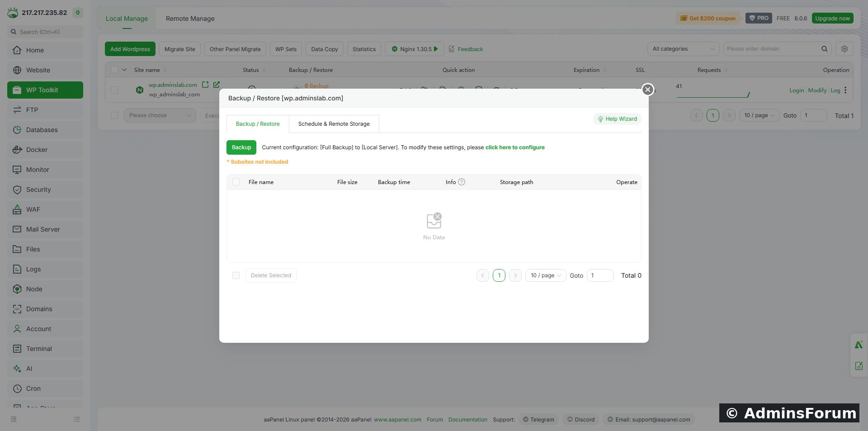Click the Info question mark icon

(x=462, y=182)
